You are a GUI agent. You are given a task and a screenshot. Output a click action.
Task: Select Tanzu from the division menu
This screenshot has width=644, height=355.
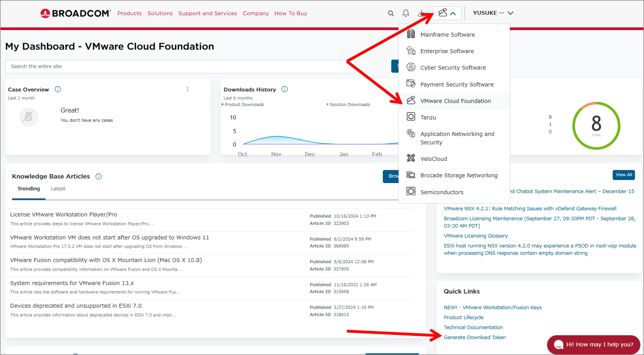[x=454, y=117]
